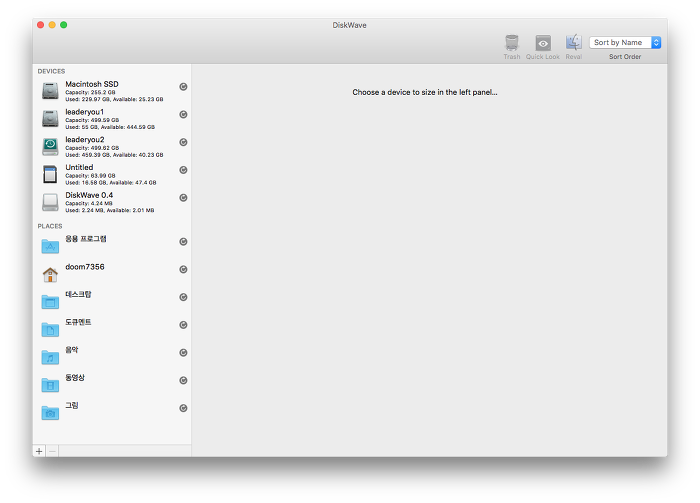The width and height of the screenshot is (700, 503).
Task: Select the 도큐멘트 place label
Action: point(78,322)
